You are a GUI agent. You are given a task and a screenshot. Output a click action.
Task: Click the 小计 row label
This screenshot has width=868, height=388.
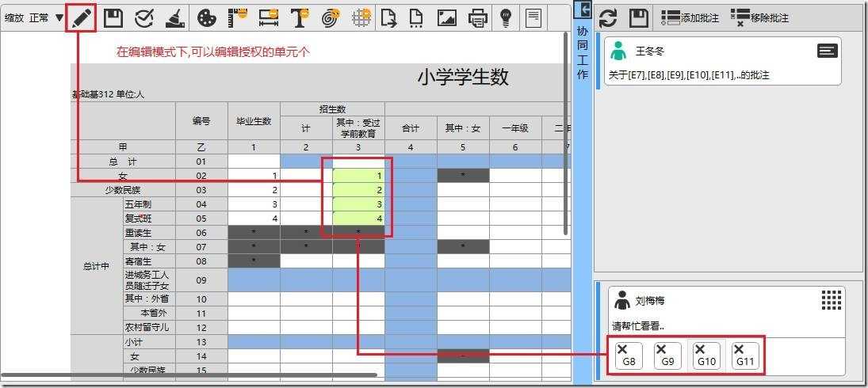click(x=148, y=342)
